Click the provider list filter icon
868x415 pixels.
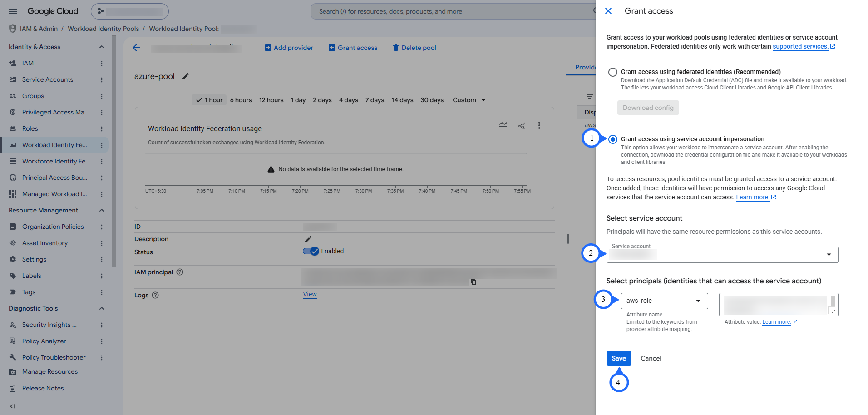[589, 96]
